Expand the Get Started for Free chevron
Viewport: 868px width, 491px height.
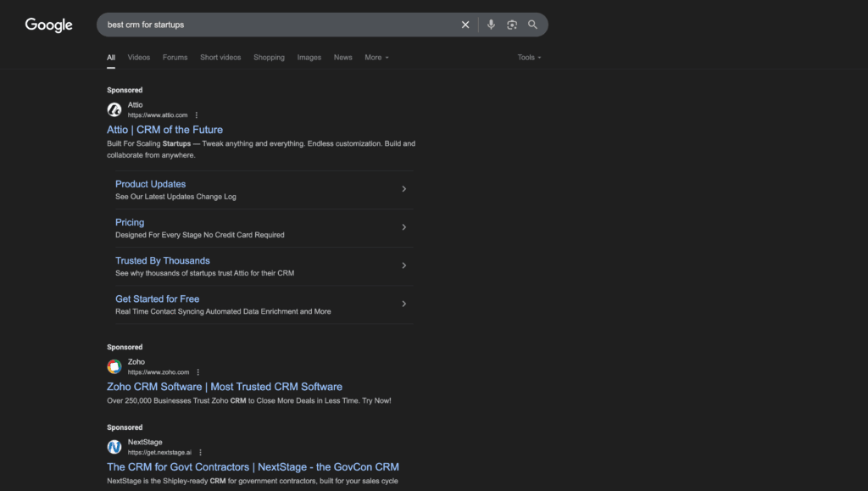(x=404, y=304)
